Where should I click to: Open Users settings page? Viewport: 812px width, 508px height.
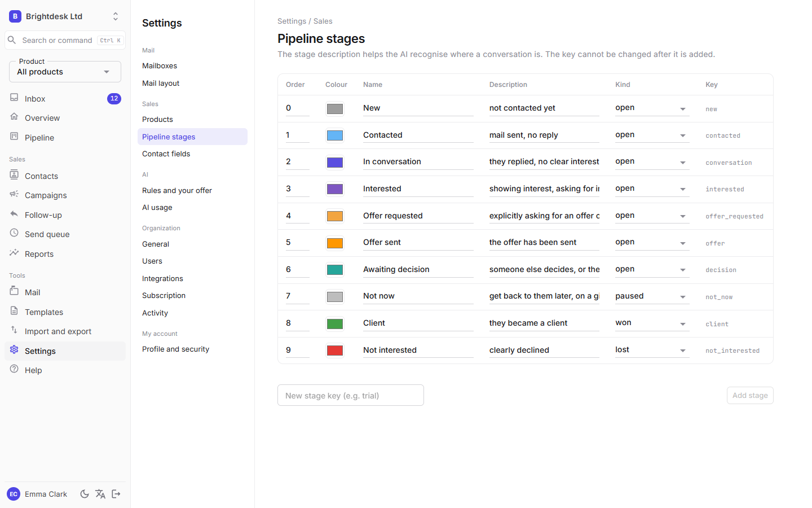[x=192, y=261]
